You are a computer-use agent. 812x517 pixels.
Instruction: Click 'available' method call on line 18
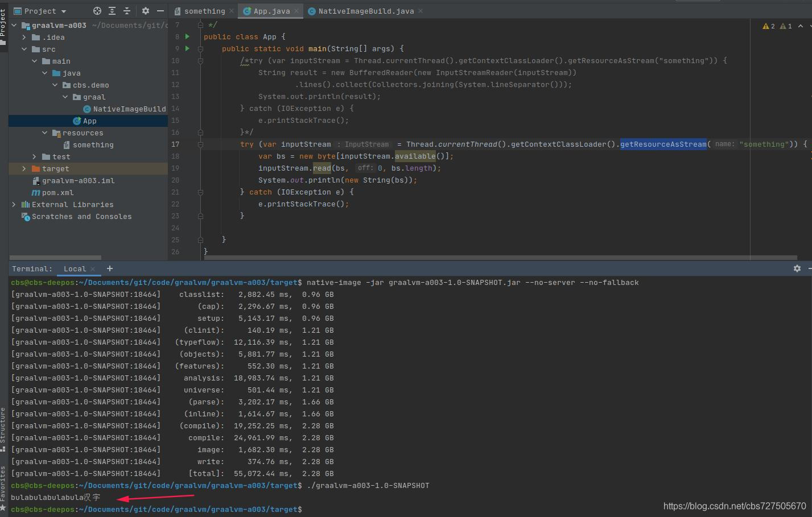pyautogui.click(x=415, y=156)
